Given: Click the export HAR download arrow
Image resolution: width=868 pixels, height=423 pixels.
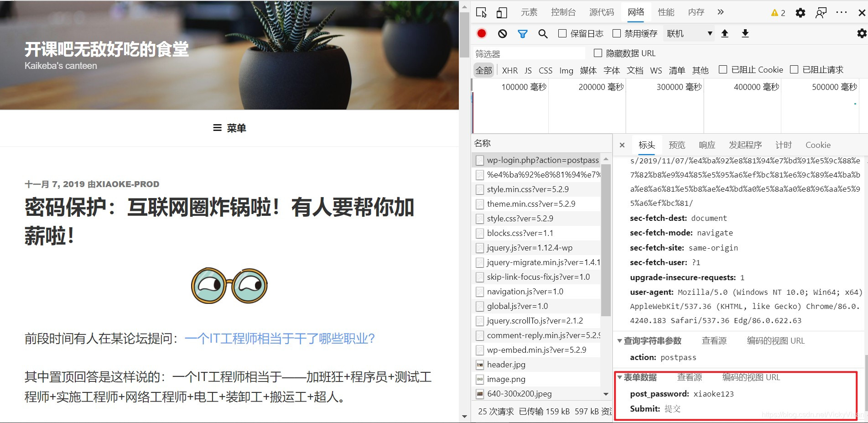Looking at the screenshot, I should click(x=745, y=33).
